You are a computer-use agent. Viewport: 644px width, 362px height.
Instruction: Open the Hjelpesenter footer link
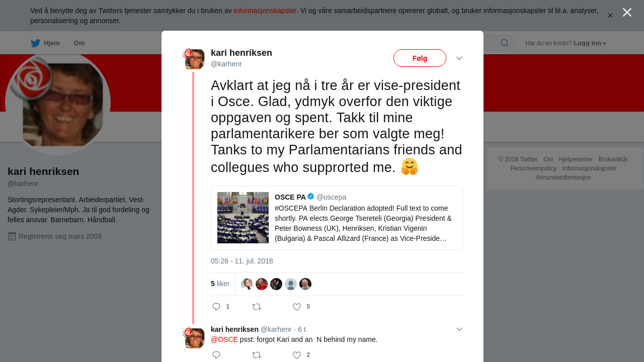click(x=576, y=159)
